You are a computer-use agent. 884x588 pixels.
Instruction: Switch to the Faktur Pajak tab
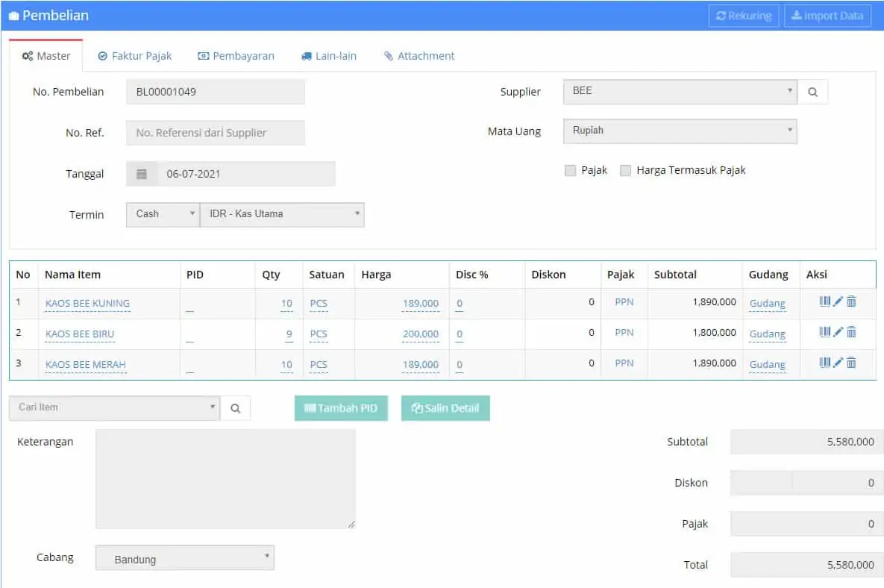pos(135,56)
